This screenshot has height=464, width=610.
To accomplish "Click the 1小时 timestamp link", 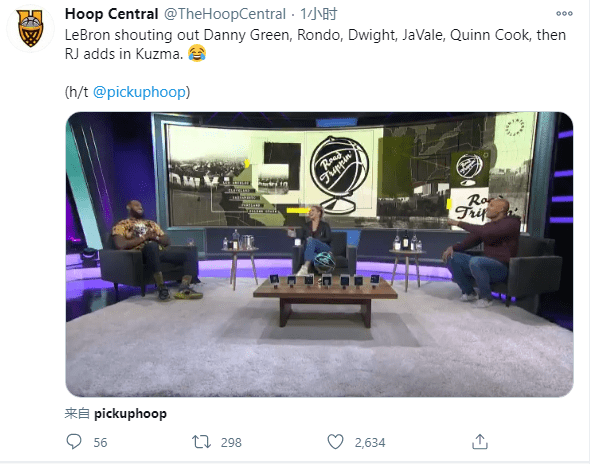I will 318,14.
